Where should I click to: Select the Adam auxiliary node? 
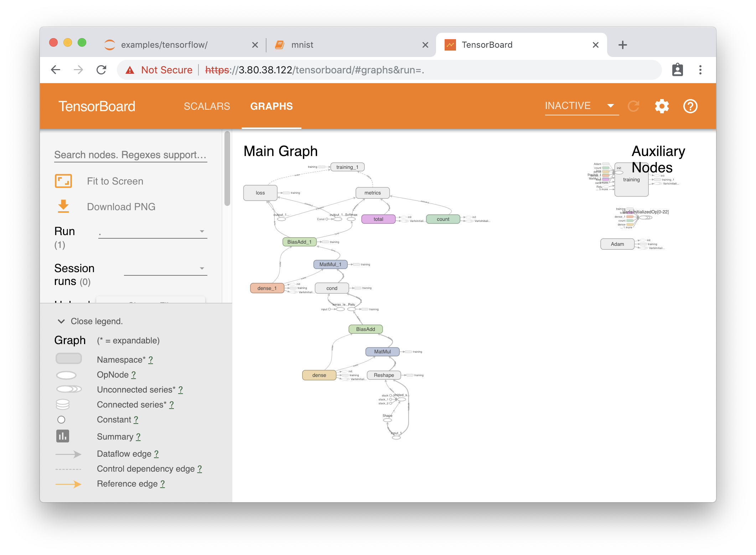pos(617,244)
